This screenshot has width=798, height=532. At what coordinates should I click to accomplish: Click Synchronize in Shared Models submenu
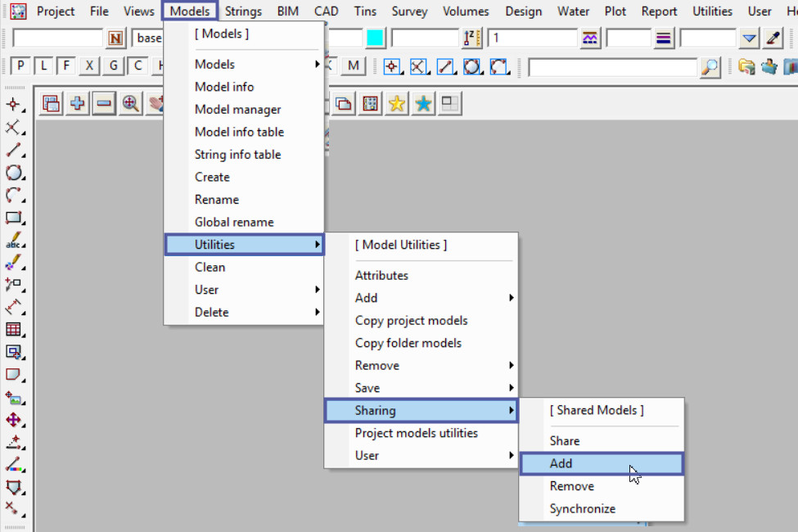click(x=582, y=508)
